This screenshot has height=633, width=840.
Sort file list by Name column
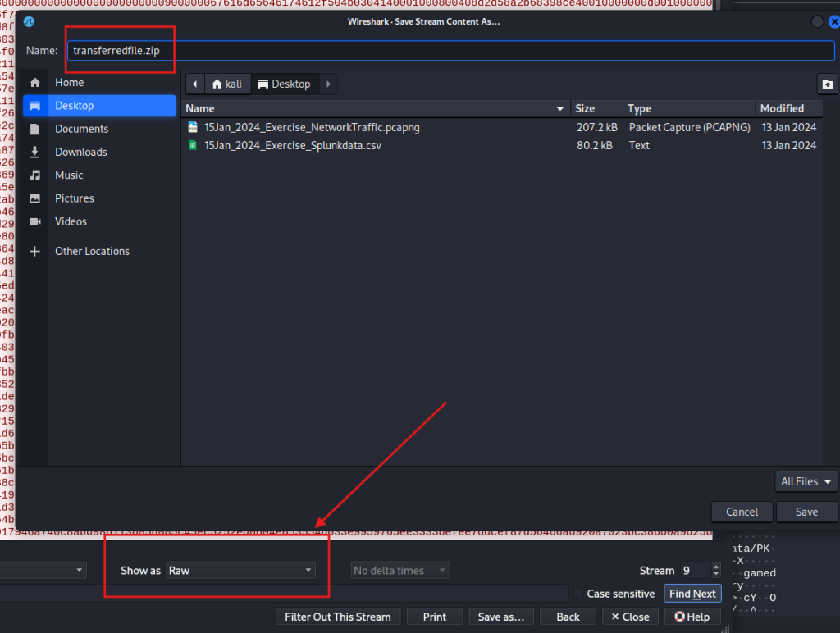376,108
